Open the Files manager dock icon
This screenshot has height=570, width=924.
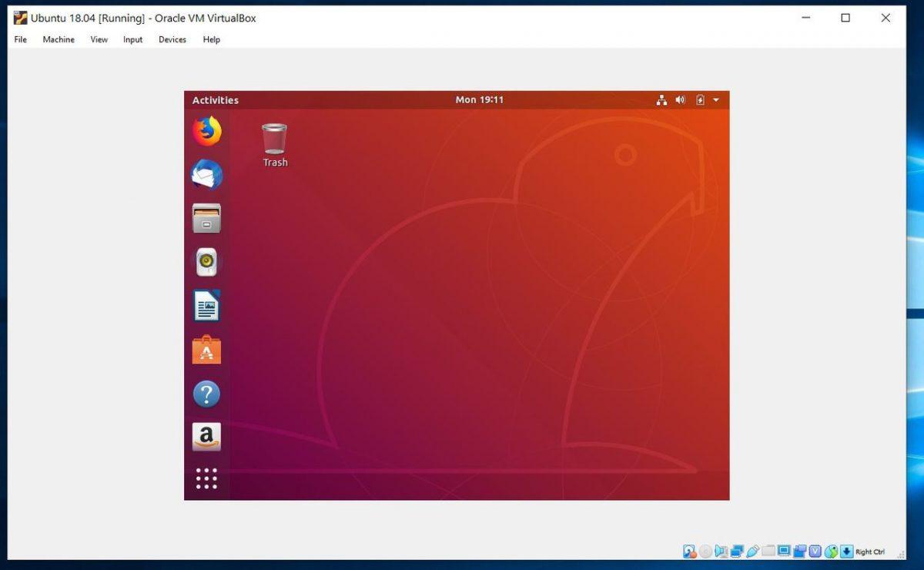point(206,218)
